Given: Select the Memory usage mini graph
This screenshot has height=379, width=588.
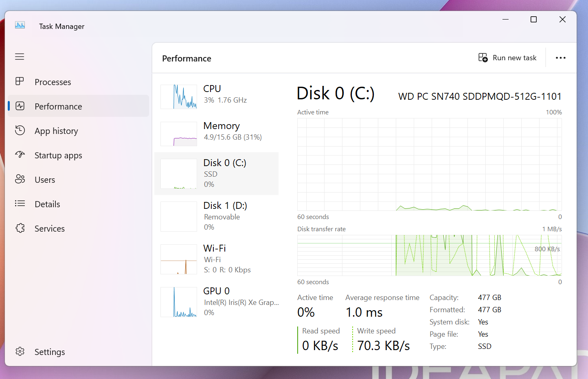Looking at the screenshot, I should [179, 134].
